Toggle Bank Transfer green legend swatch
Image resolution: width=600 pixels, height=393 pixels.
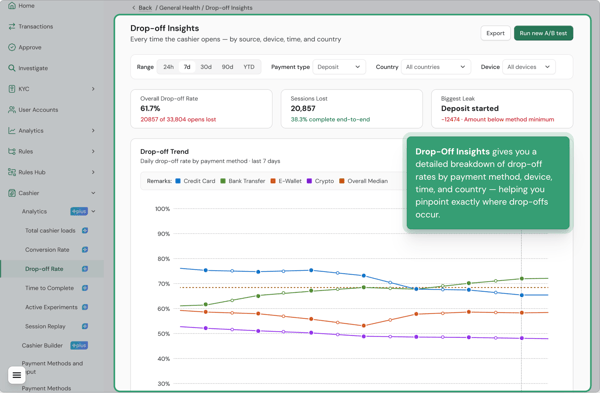[x=223, y=181]
